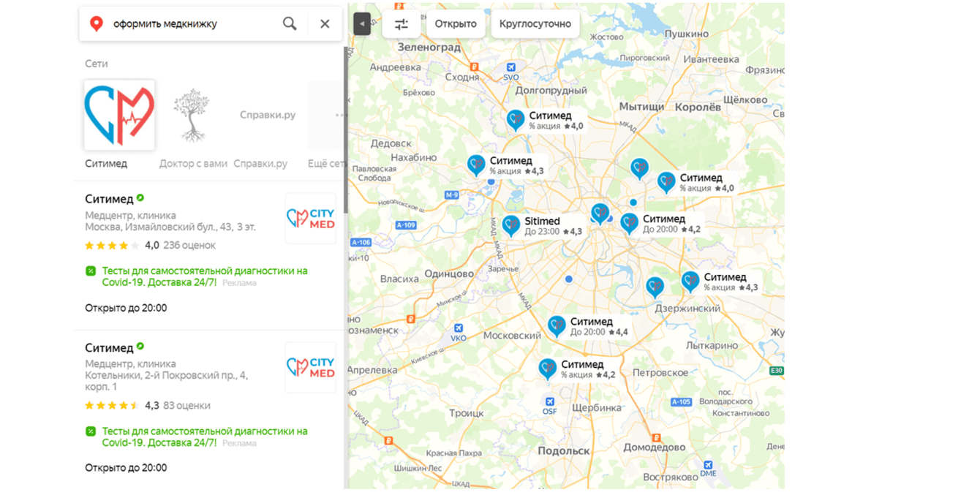Collapse the side panel with arrow button

[362, 23]
